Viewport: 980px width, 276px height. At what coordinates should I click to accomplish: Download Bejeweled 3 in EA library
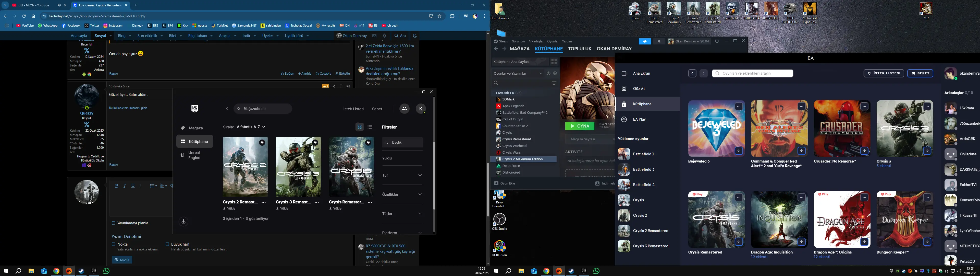pyautogui.click(x=738, y=151)
